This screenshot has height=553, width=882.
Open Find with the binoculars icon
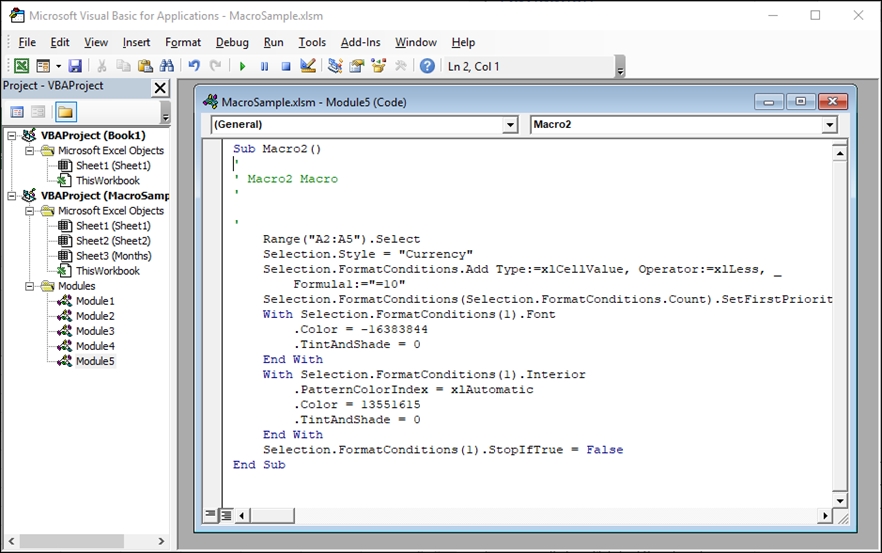[x=166, y=66]
